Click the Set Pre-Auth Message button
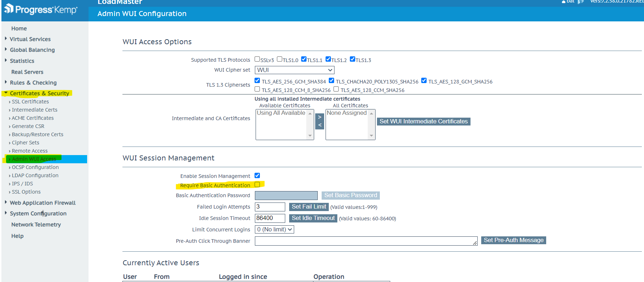The image size is (644, 282). 514,240
